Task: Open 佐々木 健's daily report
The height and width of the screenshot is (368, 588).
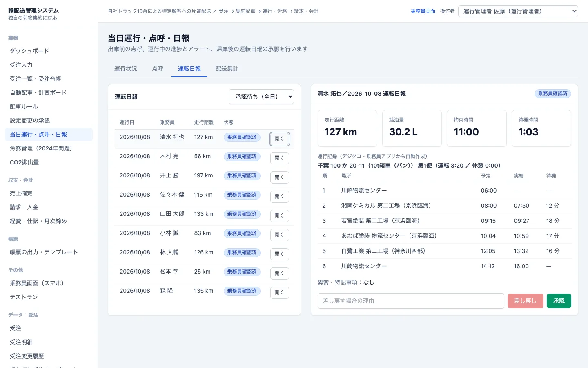Action: click(x=280, y=197)
